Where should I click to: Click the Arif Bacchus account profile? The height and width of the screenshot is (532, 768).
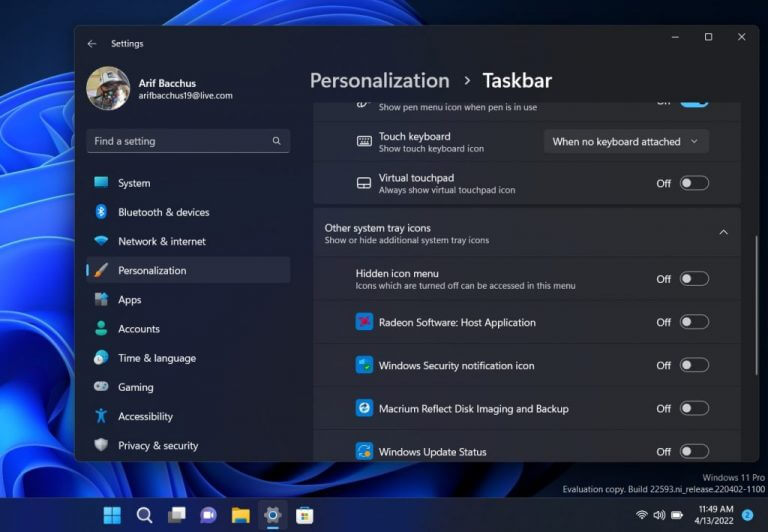point(160,89)
